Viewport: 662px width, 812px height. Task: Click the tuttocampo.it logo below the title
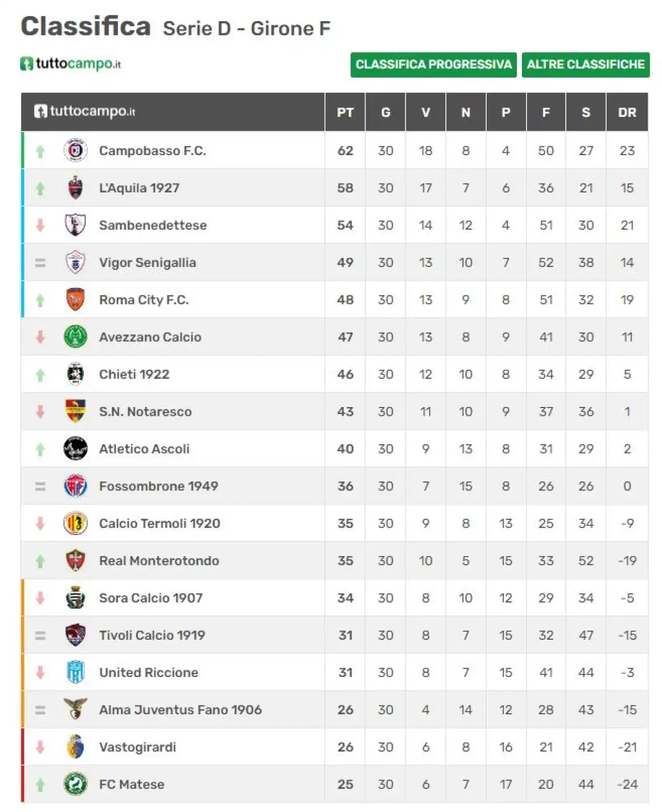71,64
